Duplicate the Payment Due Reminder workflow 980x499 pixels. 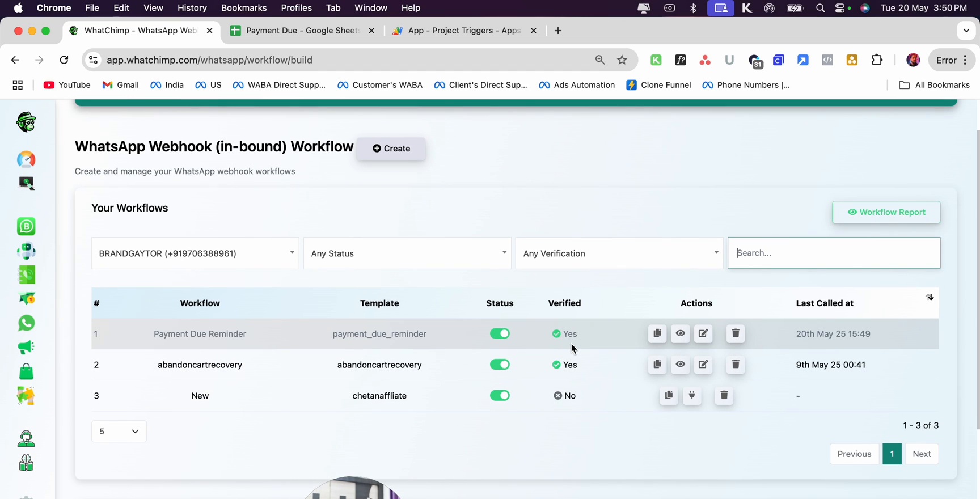(657, 333)
